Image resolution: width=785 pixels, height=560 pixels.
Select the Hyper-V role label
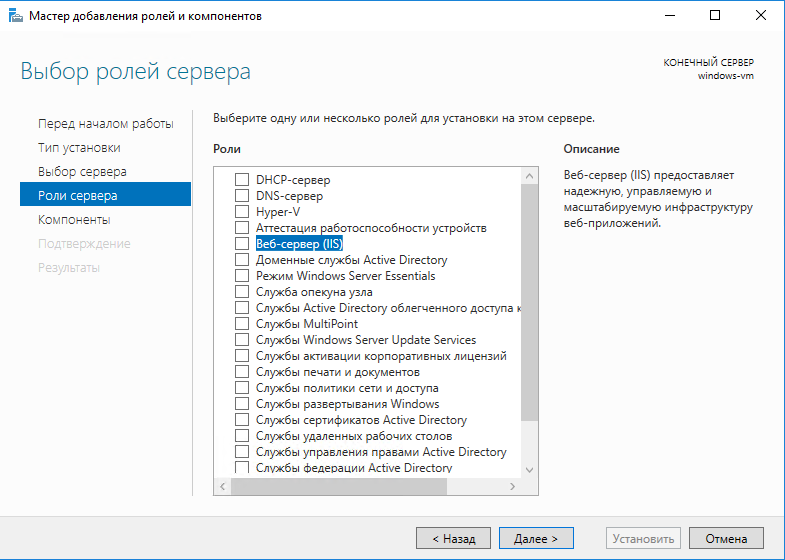278,212
